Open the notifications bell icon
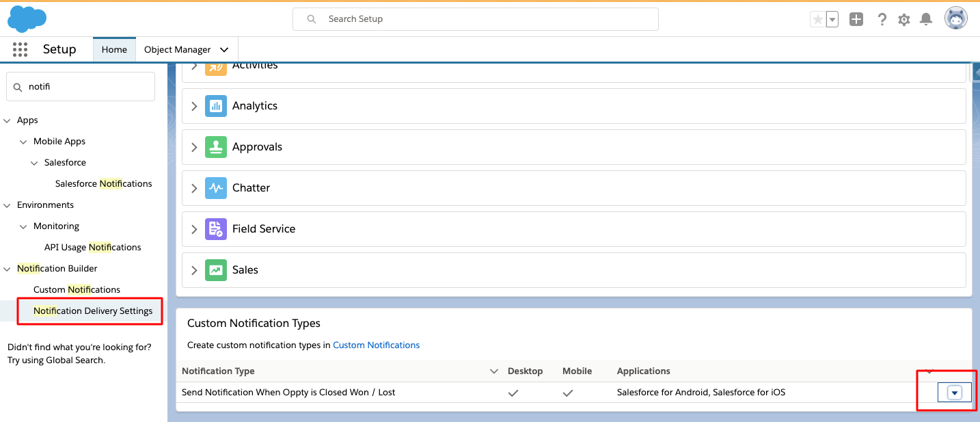Viewport: 980px width, 422px height. pyautogui.click(x=926, y=18)
